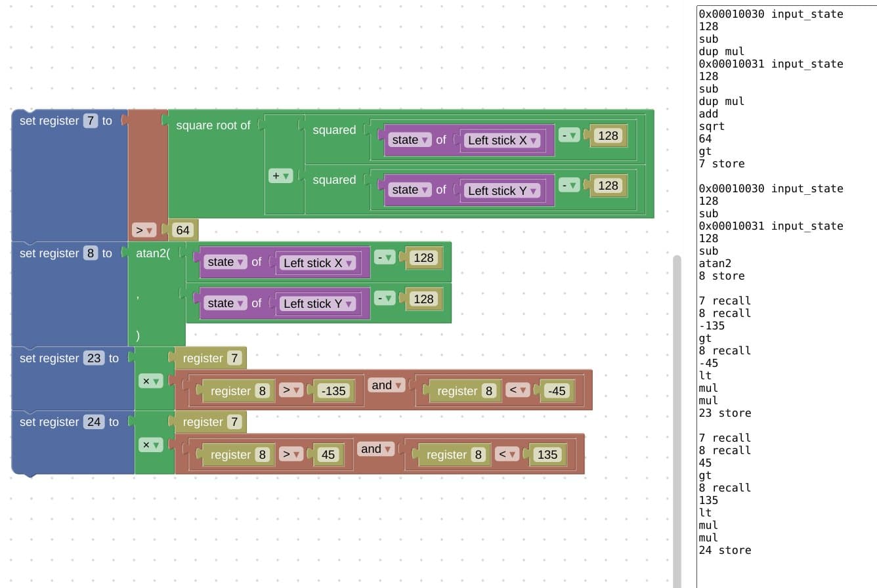Open minus dropdown beside Left stick X in atan2 block
The height and width of the screenshot is (588, 877).
coord(385,258)
